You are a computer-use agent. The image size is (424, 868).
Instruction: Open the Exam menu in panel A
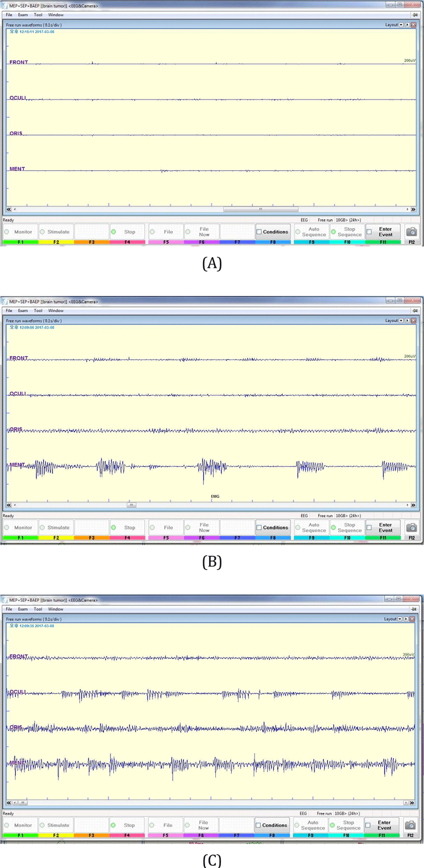[x=23, y=15]
